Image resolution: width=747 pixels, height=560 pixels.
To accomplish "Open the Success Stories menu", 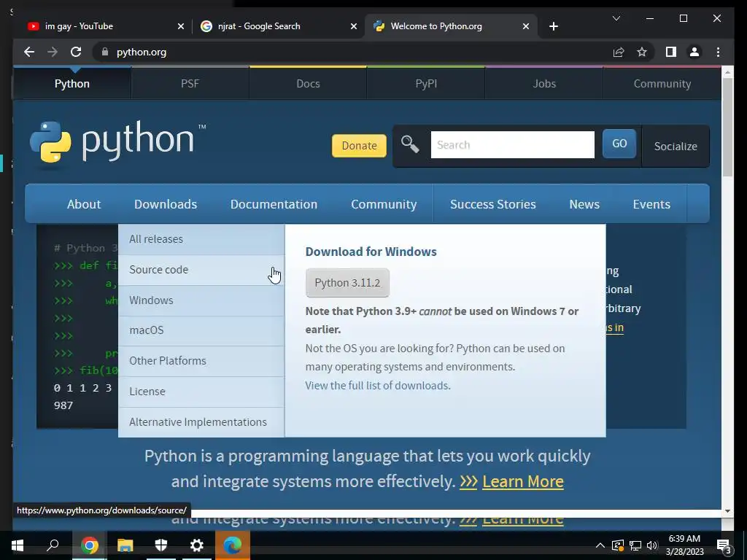I will (492, 204).
